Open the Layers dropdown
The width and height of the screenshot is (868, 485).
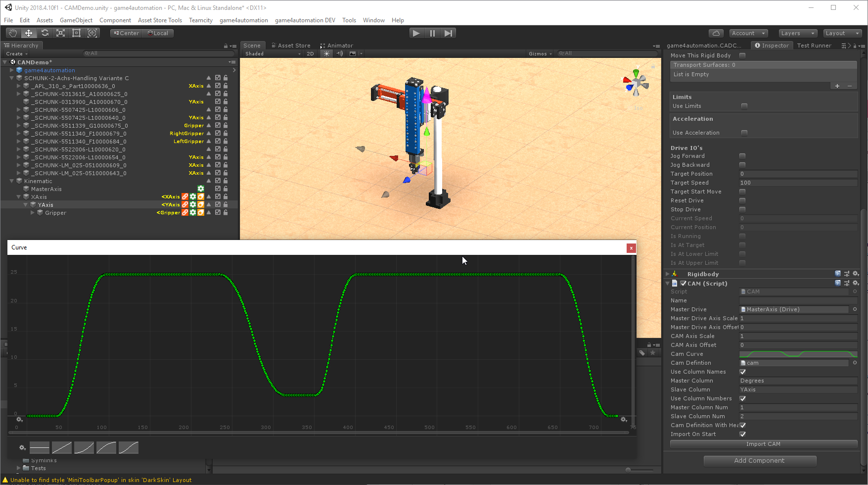click(797, 33)
